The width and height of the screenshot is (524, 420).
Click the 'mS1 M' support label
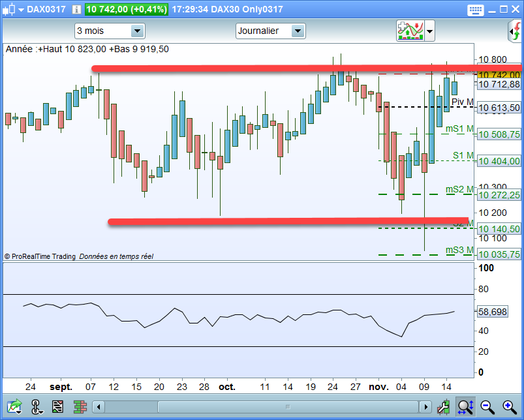tap(459, 128)
